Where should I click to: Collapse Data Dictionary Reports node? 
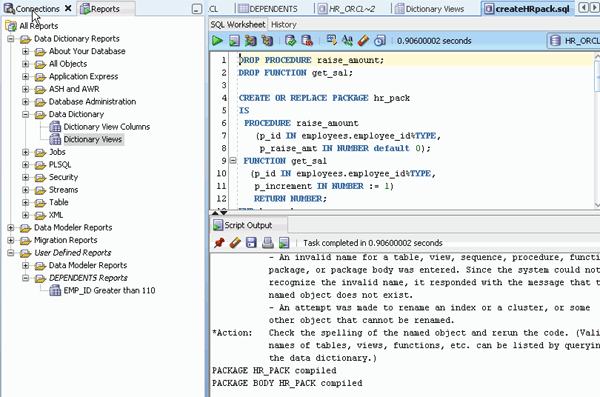pyautogui.click(x=11, y=39)
